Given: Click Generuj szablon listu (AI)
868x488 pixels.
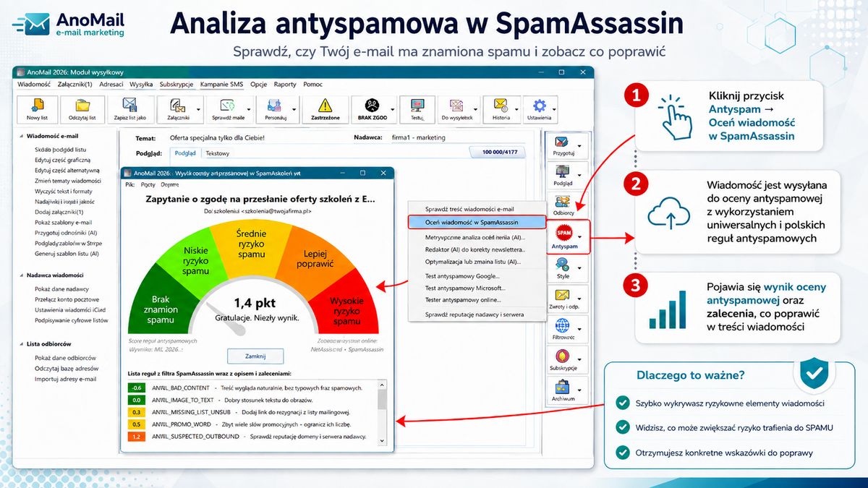Looking at the screenshot, I should pyautogui.click(x=67, y=254).
